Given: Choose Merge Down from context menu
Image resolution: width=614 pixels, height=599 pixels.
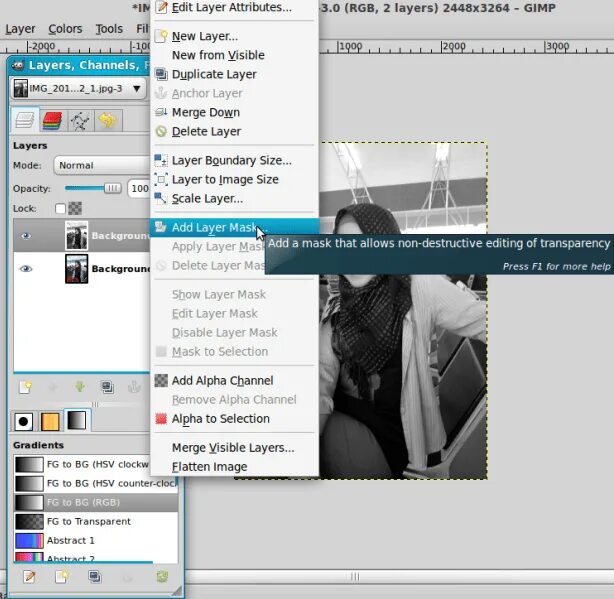Looking at the screenshot, I should 234,112.
